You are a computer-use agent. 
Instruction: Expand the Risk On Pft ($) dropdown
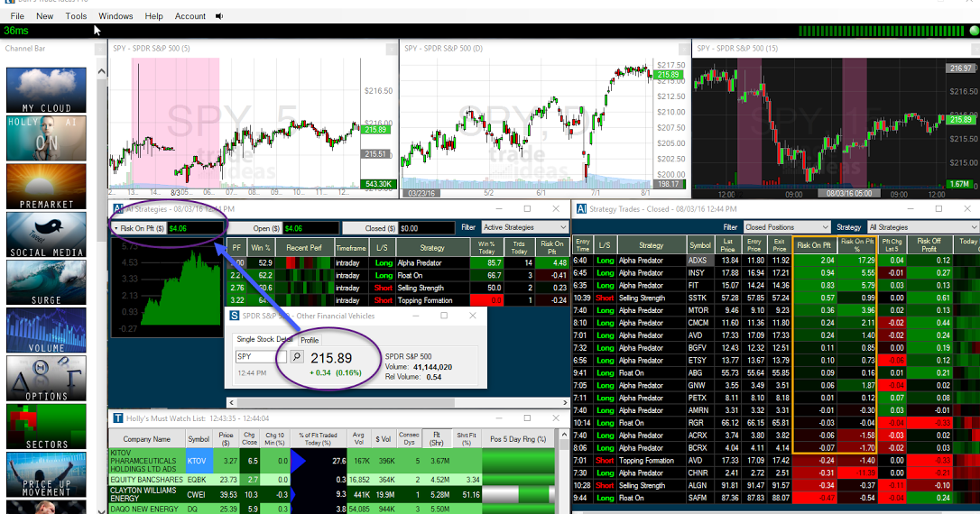(116, 228)
